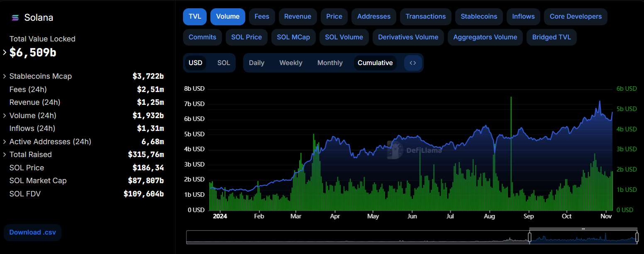Viewport: 644px width, 254px height.
Task: Enable the Stablecoins chart series
Action: coord(479,17)
